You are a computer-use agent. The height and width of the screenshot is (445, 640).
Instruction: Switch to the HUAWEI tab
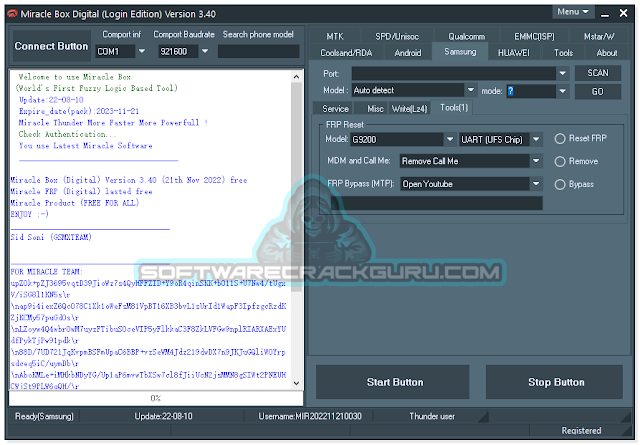513,53
